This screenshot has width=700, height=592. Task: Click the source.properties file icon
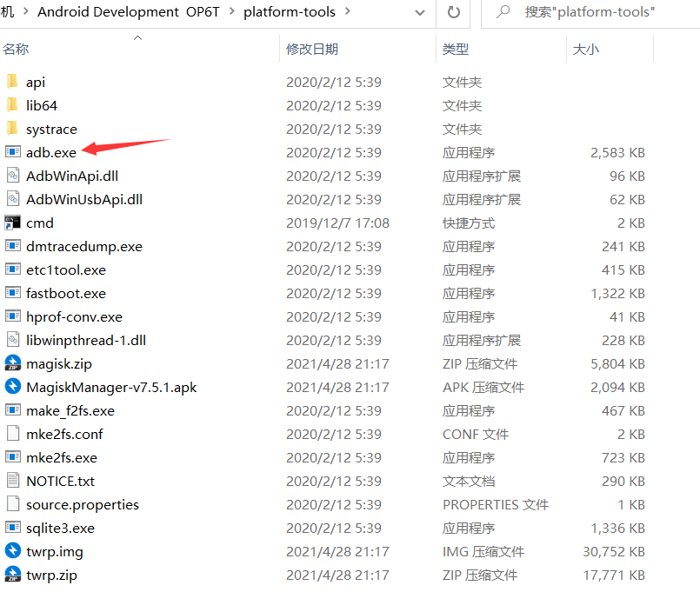point(13,503)
